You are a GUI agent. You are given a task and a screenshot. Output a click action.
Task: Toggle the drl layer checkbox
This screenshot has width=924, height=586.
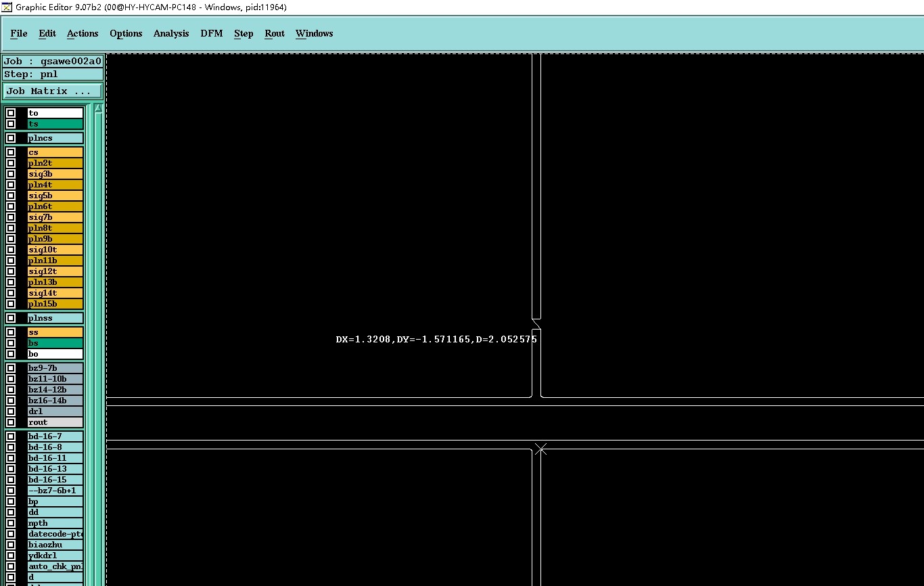point(11,411)
